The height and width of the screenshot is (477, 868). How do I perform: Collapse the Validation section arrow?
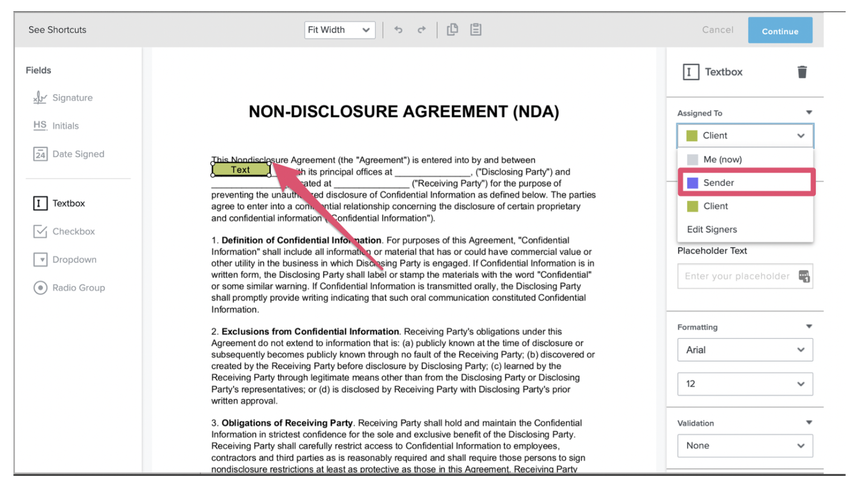(x=809, y=423)
